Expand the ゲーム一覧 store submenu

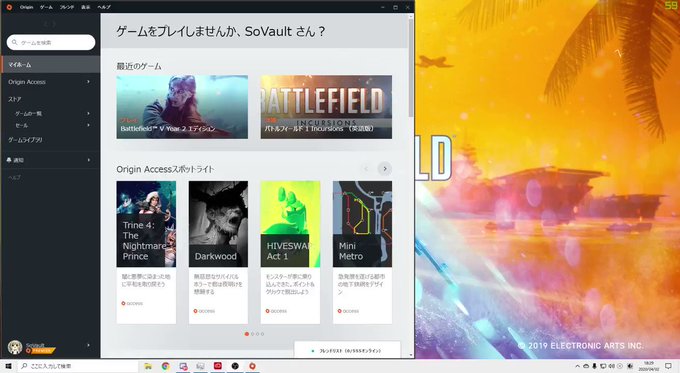pyautogui.click(x=88, y=113)
